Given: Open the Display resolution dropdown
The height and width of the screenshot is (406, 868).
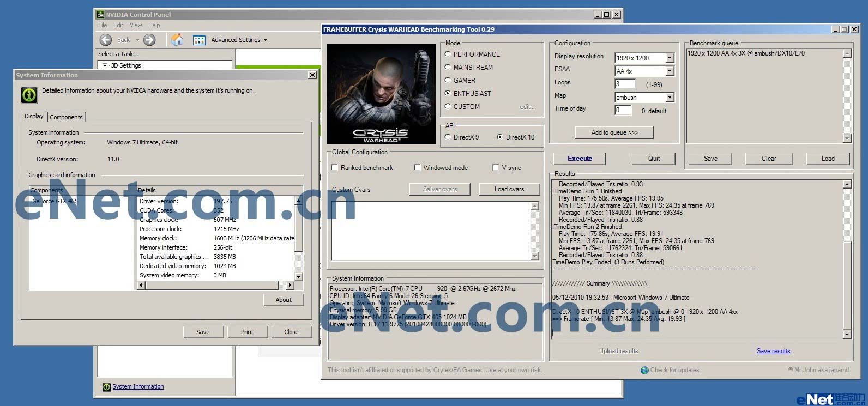Looking at the screenshot, I should pos(670,58).
